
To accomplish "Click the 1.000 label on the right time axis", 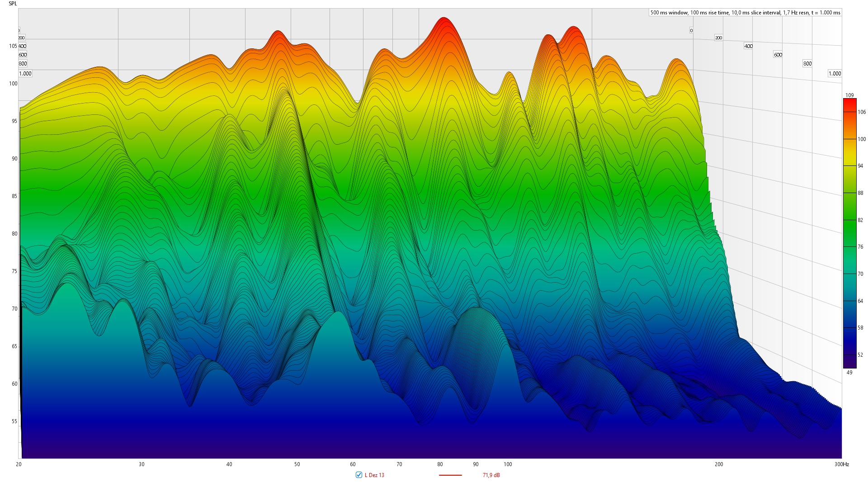I will (x=835, y=73).
